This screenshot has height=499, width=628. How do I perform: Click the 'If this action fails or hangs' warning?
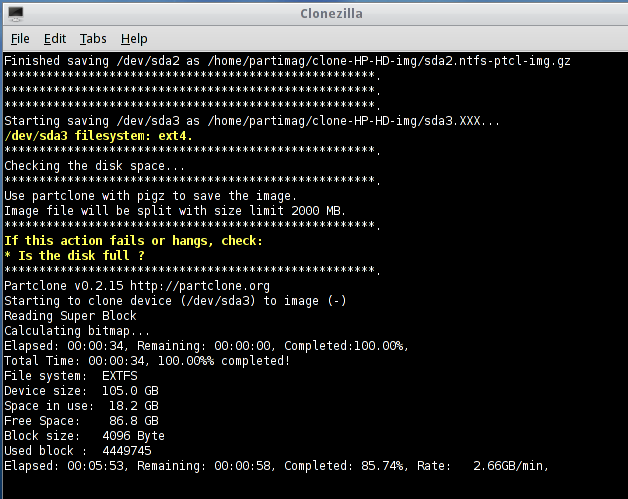point(133,241)
